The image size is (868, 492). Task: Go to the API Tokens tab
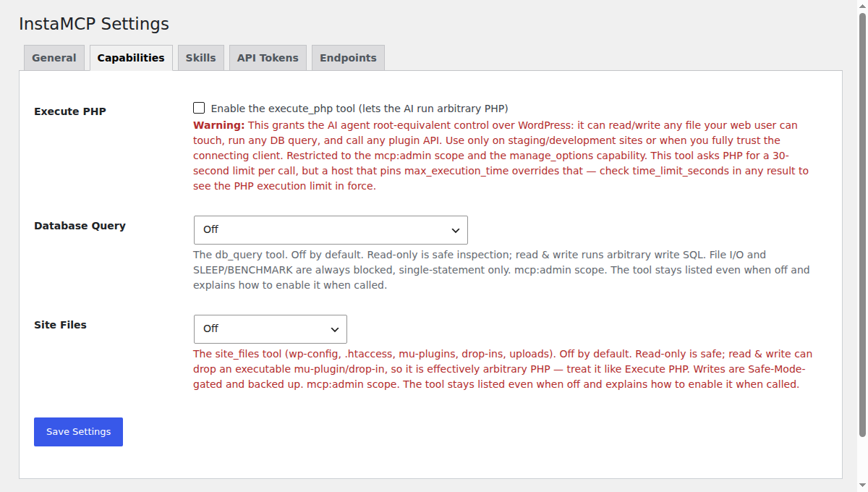pos(268,58)
